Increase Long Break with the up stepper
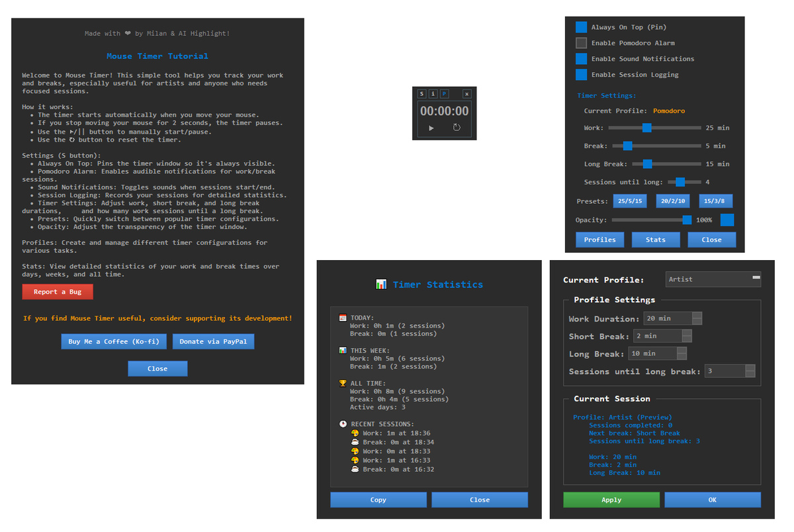The width and height of the screenshot is (794, 532). pyautogui.click(x=682, y=350)
